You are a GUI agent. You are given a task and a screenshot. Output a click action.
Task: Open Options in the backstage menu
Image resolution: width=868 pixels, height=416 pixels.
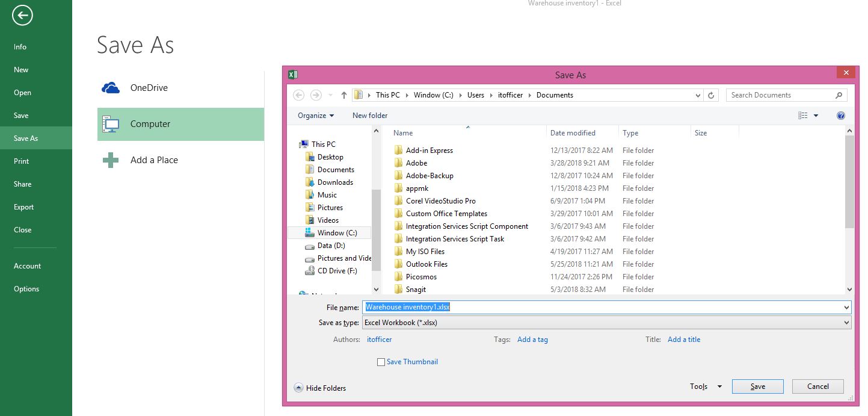click(26, 289)
